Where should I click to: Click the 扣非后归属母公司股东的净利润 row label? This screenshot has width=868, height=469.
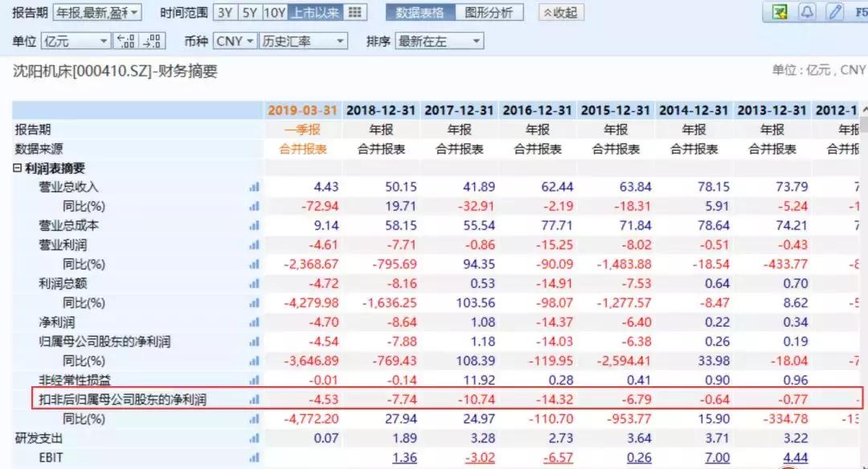(x=122, y=400)
